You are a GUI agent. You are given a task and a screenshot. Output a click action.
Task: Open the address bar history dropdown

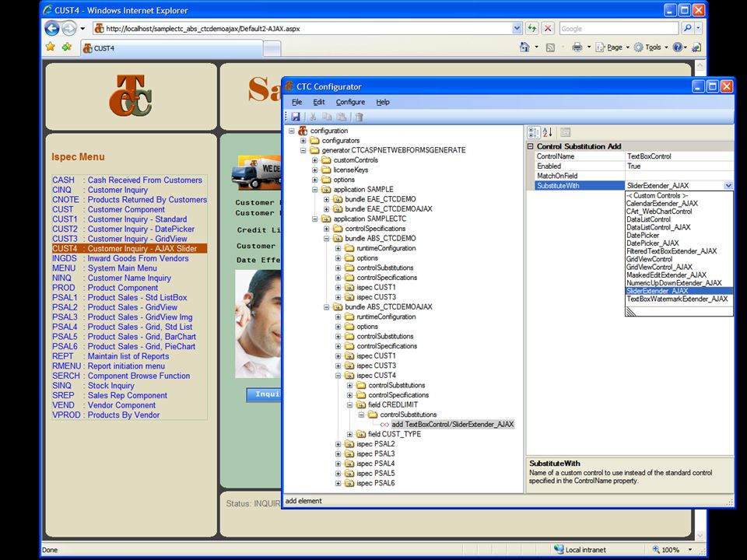click(x=517, y=29)
